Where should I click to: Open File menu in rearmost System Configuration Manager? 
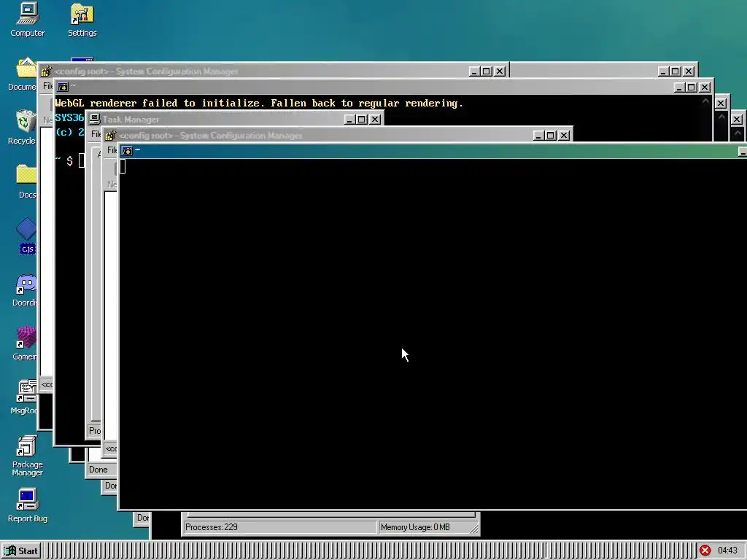(47, 86)
